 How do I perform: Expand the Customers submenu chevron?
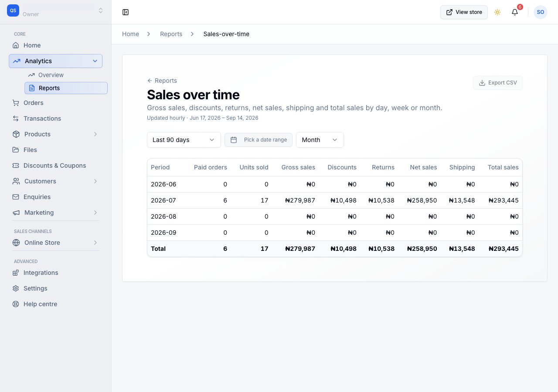point(95,181)
